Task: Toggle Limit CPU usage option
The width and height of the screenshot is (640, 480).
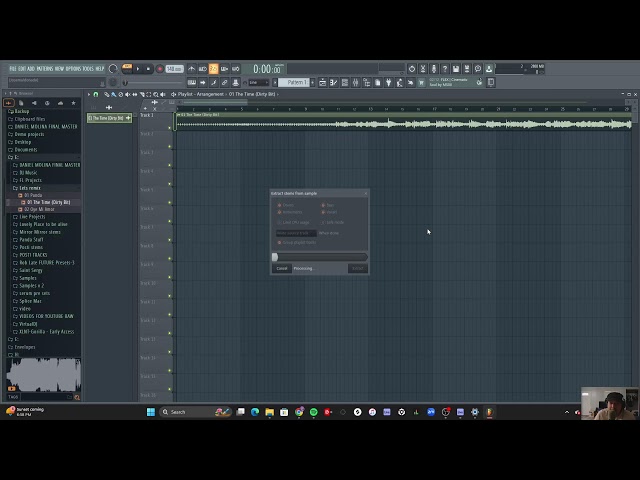Action: (x=293, y=222)
